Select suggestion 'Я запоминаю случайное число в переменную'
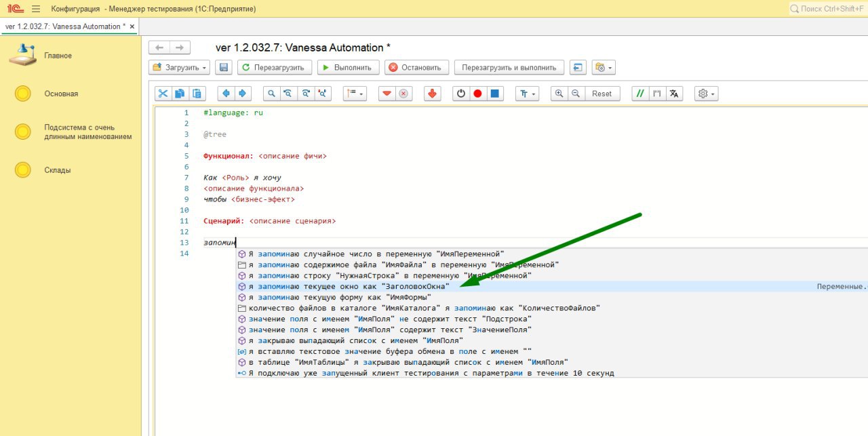The image size is (868, 436). (552, 254)
